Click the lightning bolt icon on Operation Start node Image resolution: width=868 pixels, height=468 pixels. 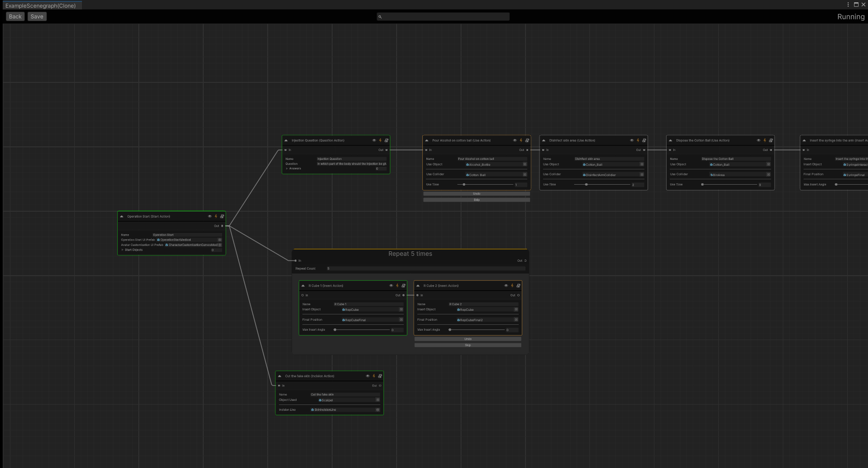point(216,216)
